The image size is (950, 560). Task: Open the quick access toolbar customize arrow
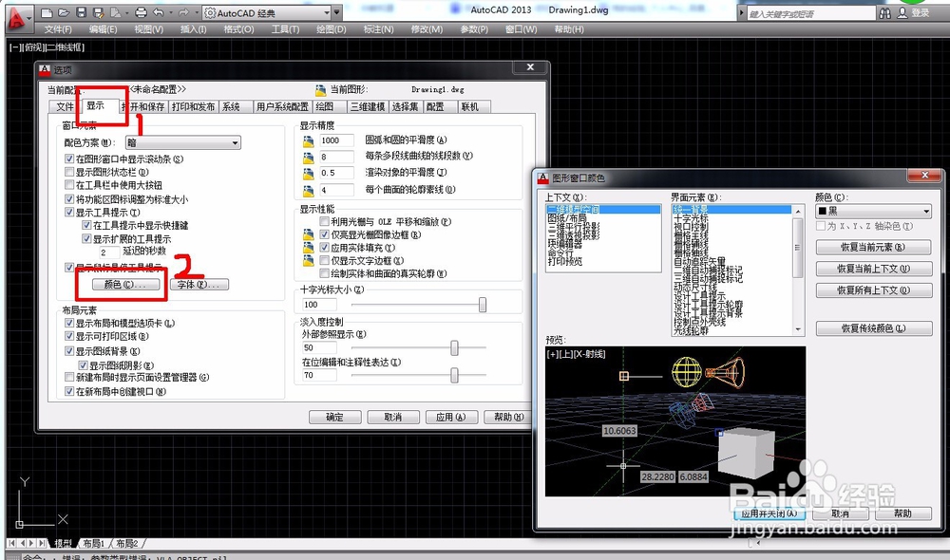point(338,12)
